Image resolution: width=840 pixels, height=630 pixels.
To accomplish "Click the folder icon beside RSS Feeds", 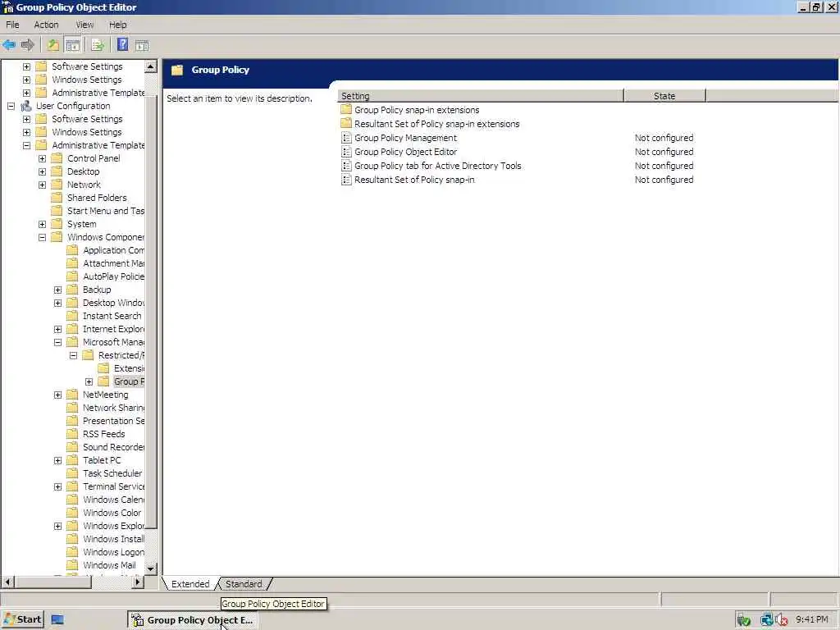I will 72,434.
